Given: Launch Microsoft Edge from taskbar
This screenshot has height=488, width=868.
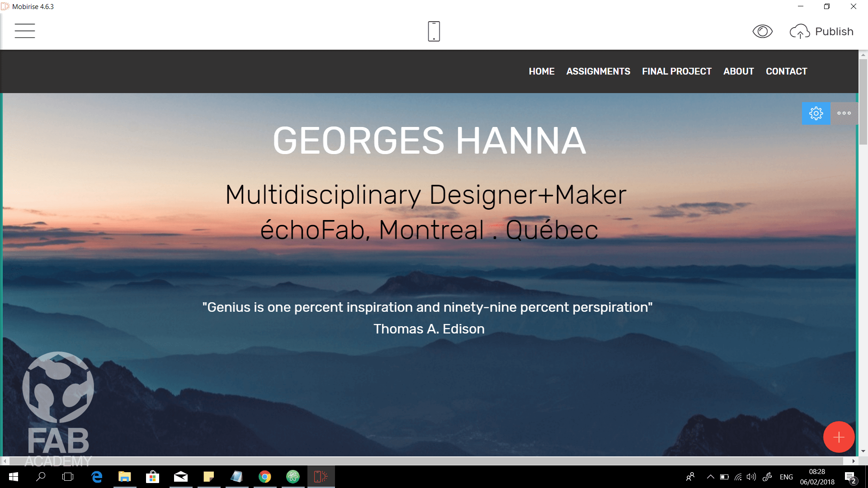Looking at the screenshot, I should tap(97, 477).
